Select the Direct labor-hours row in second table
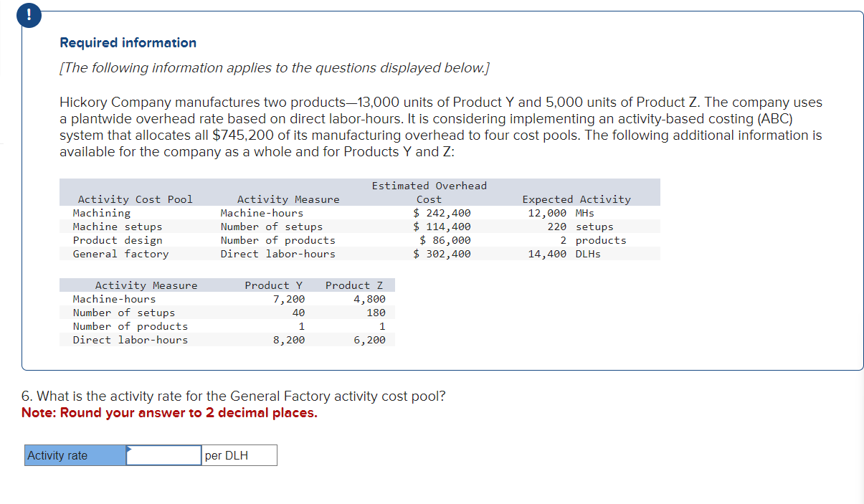This screenshot has width=864, height=504. click(x=215, y=340)
